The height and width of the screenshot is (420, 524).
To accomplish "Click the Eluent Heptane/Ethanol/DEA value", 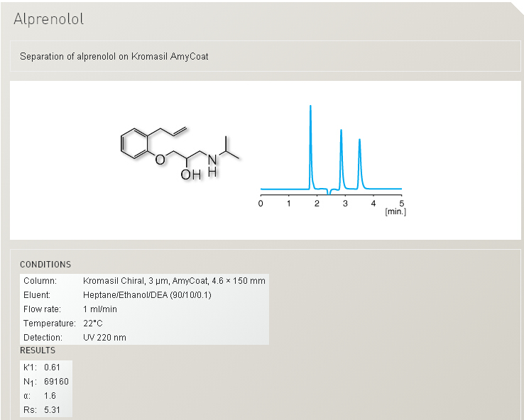I will tap(147, 295).
